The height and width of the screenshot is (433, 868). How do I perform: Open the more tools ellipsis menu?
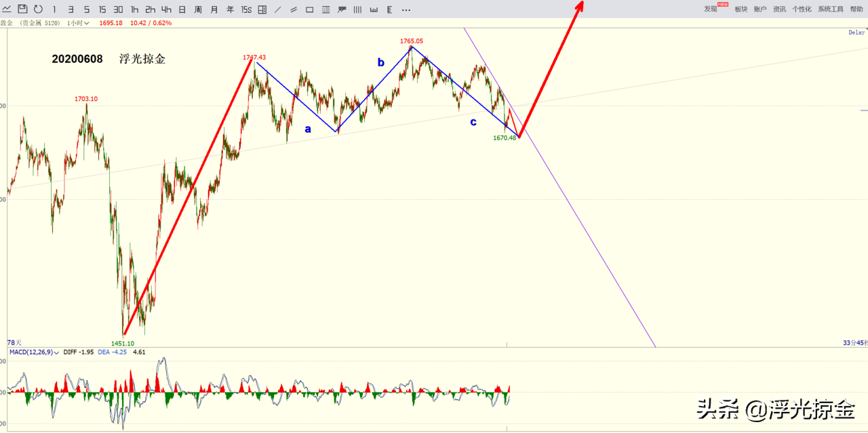click(x=406, y=9)
